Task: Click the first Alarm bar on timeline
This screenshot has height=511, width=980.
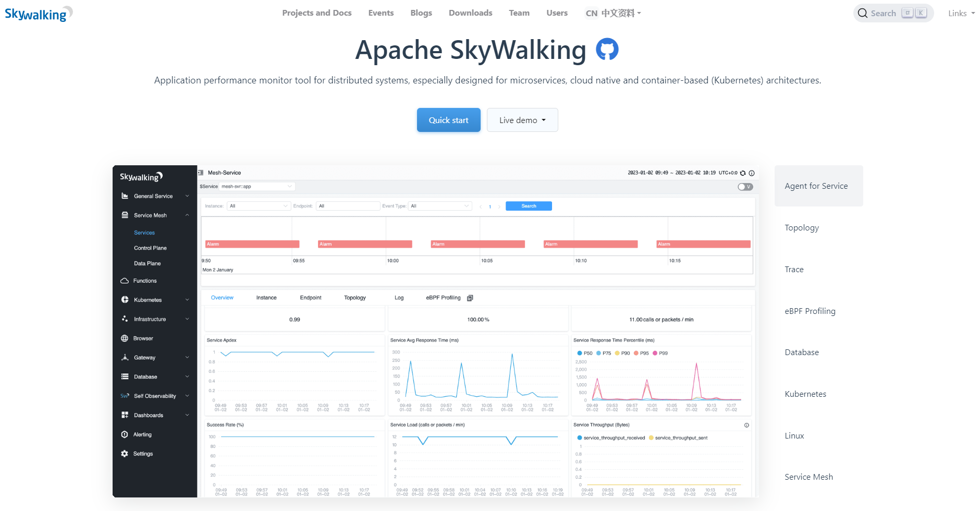Action: pyautogui.click(x=252, y=244)
